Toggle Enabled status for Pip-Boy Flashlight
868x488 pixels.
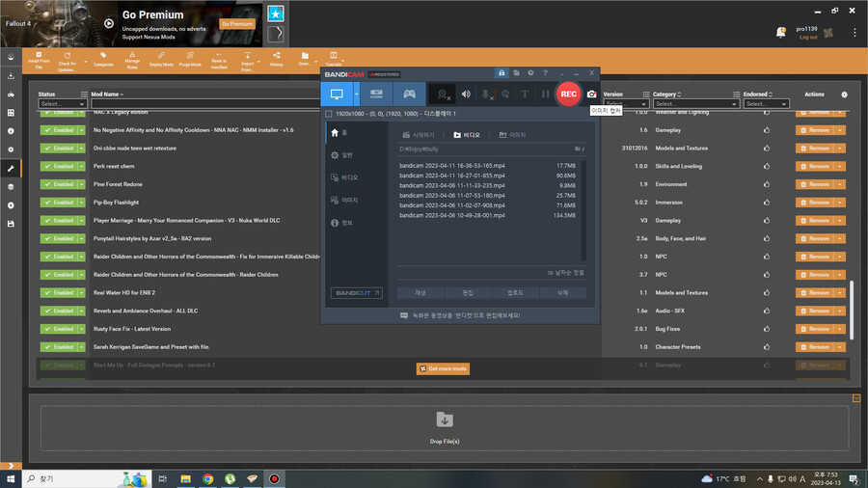59,203
